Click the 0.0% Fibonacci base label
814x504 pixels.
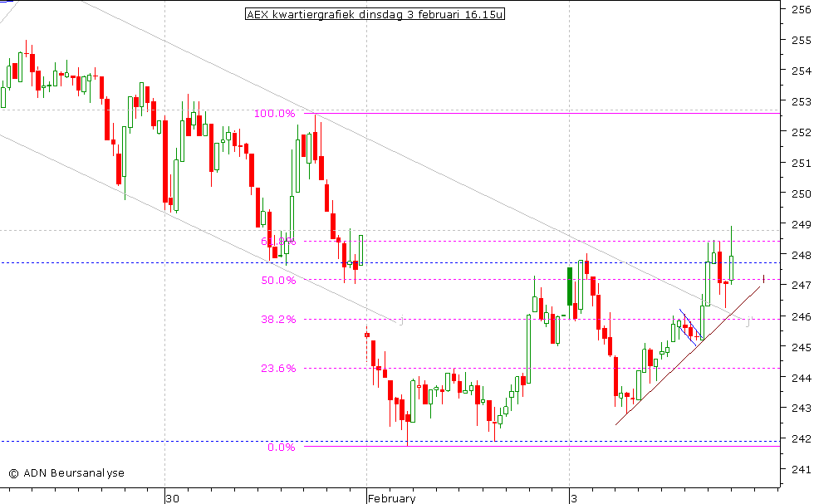coord(281,448)
